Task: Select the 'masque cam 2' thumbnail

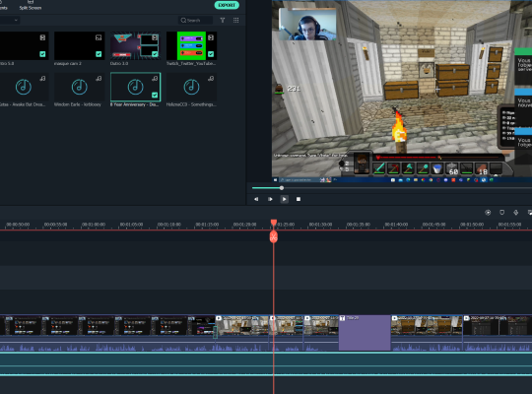Action: (80, 46)
